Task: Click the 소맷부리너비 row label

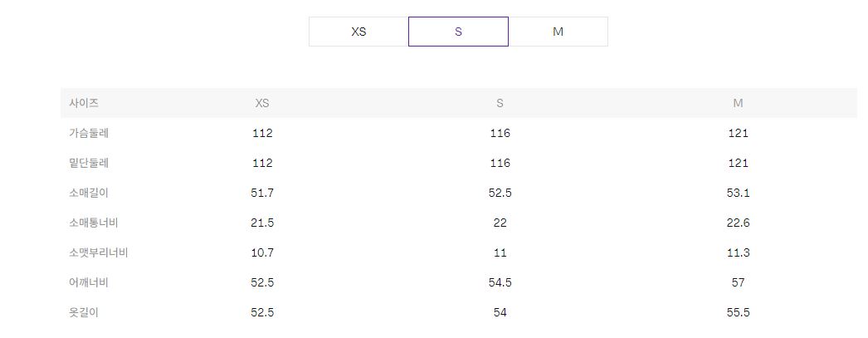Action: pyautogui.click(x=99, y=252)
